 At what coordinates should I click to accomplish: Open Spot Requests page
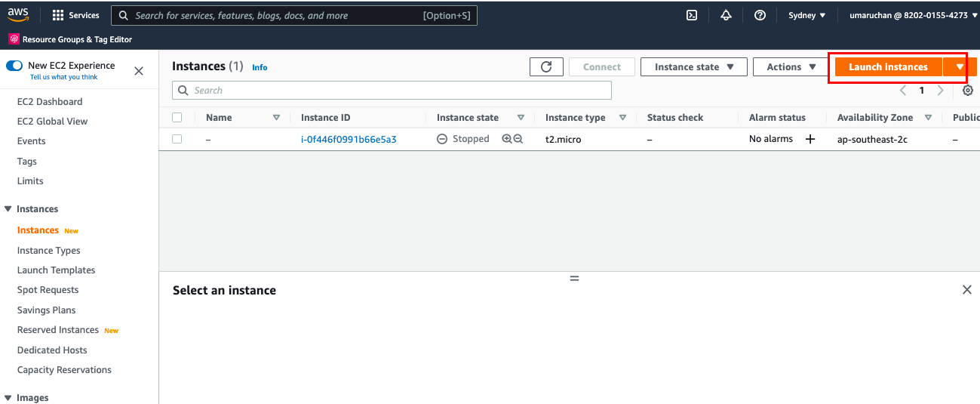click(x=48, y=290)
